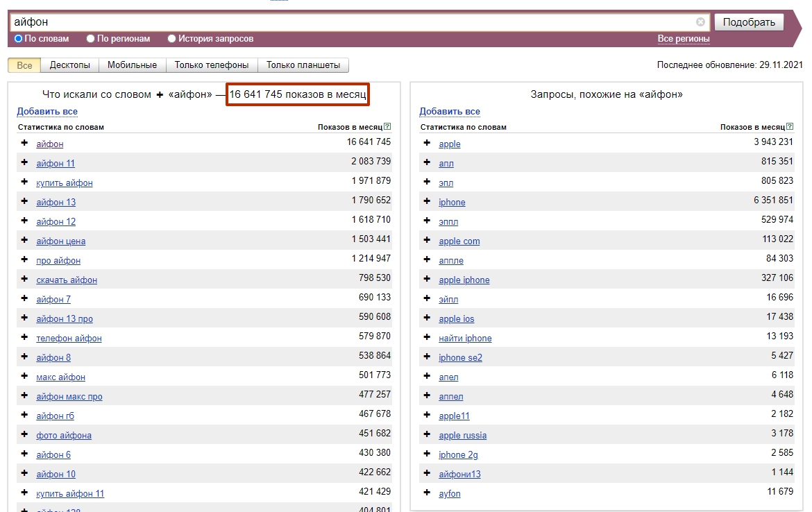Add 'айфон 12' via its plus icon
Viewport: 812px width, 512px height.
click(24, 221)
